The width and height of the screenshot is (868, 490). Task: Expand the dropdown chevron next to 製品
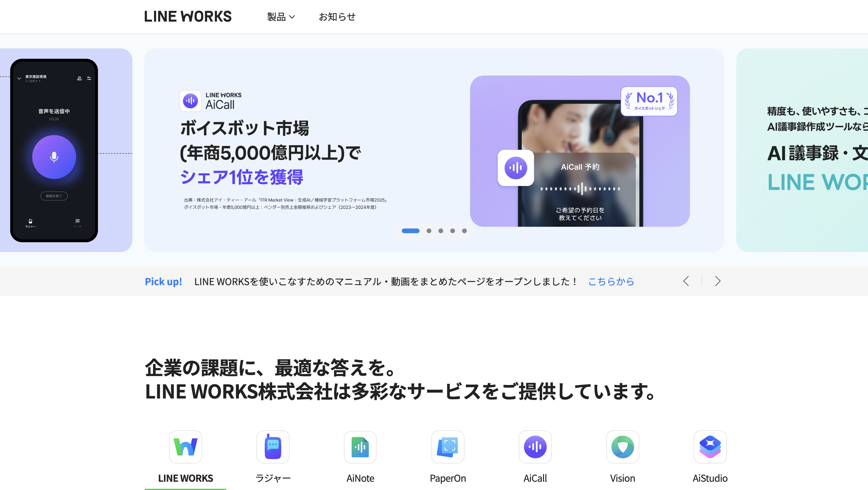coord(292,17)
